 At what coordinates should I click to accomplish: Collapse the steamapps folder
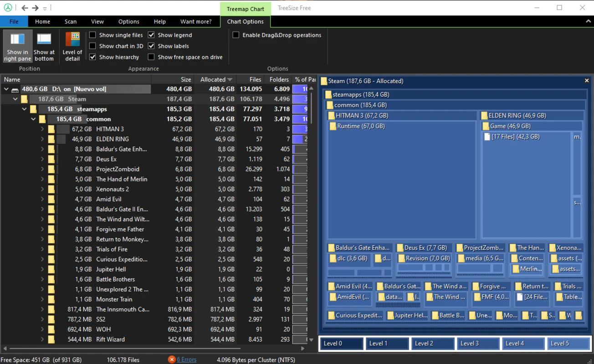click(x=24, y=109)
